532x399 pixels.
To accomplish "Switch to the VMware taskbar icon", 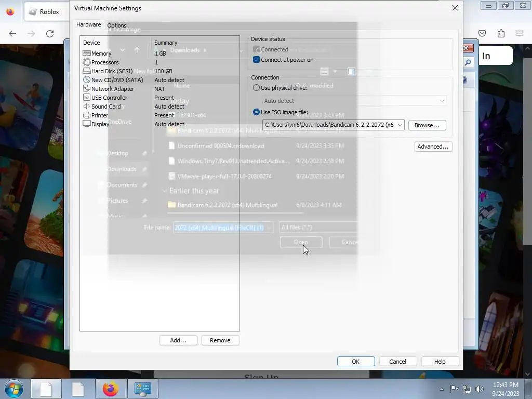I will (x=142, y=389).
